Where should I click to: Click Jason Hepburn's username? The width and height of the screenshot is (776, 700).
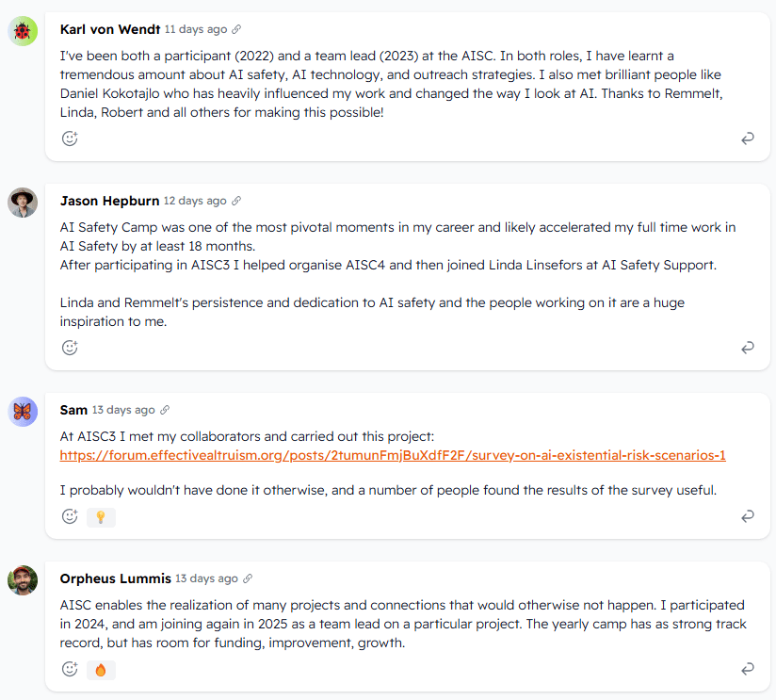[109, 201]
